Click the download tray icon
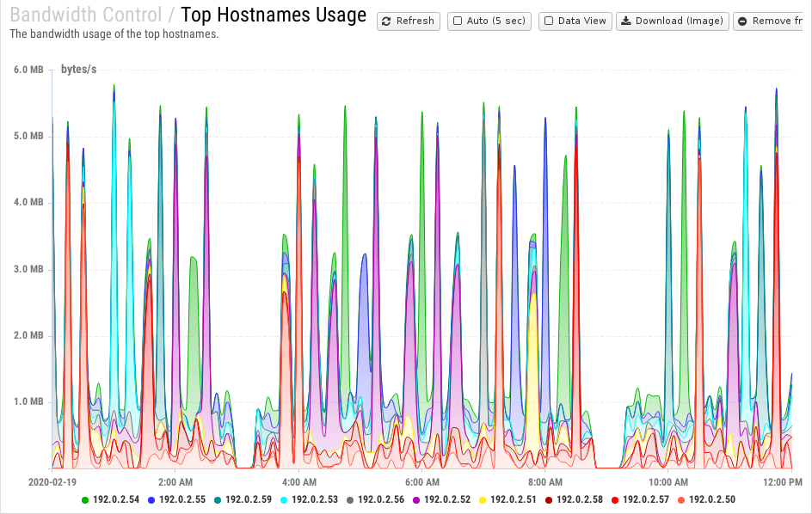 point(625,21)
